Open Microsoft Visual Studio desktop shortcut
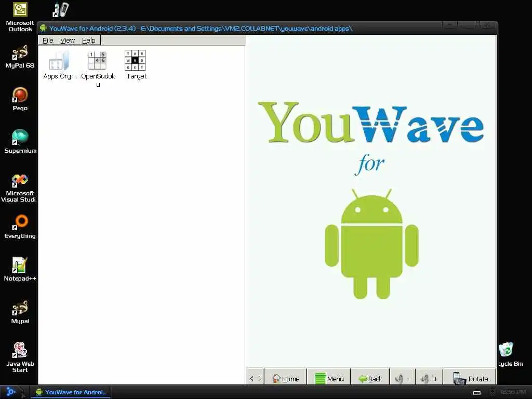The width and height of the screenshot is (532, 399). click(19, 188)
